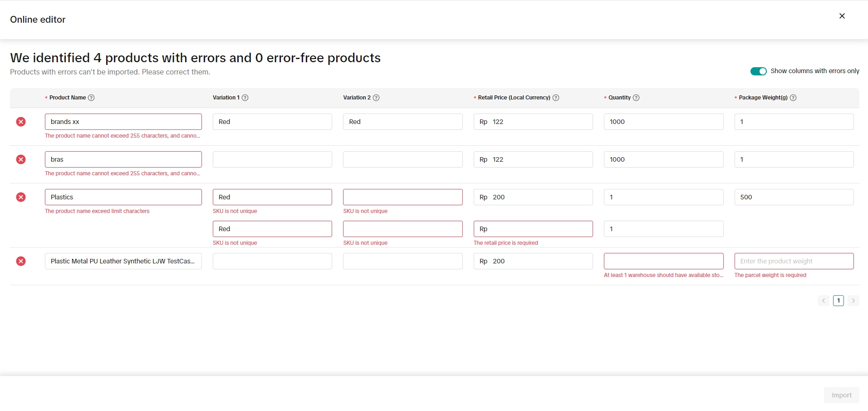Select page 1 in pagination

tap(838, 301)
